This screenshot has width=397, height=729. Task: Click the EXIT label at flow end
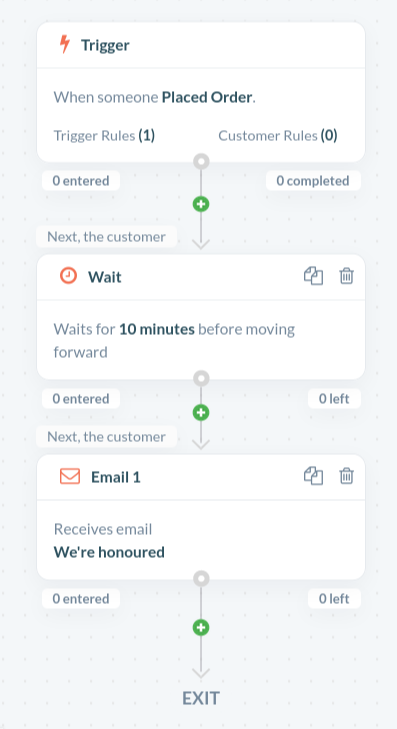201,698
